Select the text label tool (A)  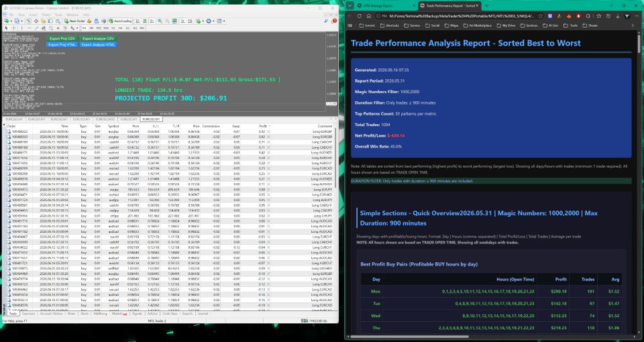coord(58,28)
